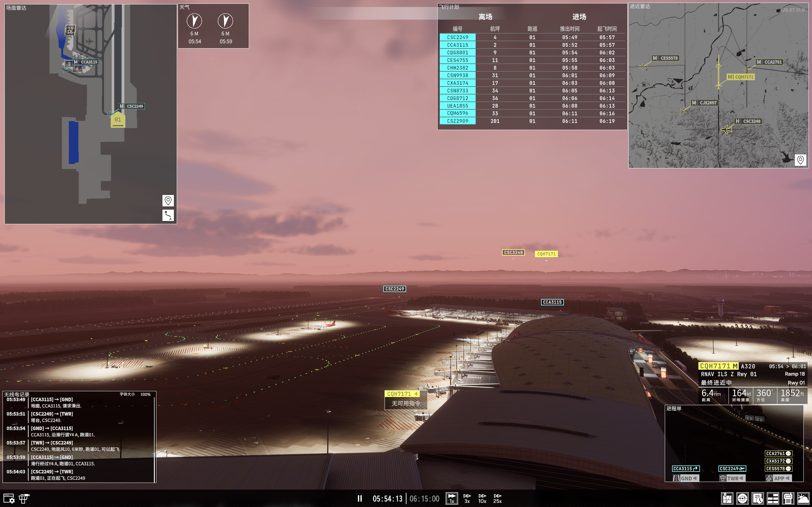The image size is (812, 507).
Task: Select the CXA5172 strip under APP
Action: [778, 461]
